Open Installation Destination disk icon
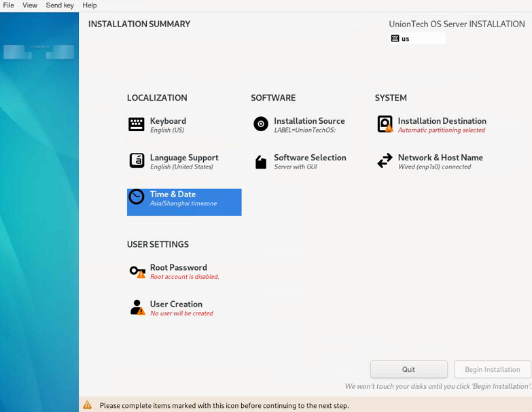 click(x=385, y=124)
